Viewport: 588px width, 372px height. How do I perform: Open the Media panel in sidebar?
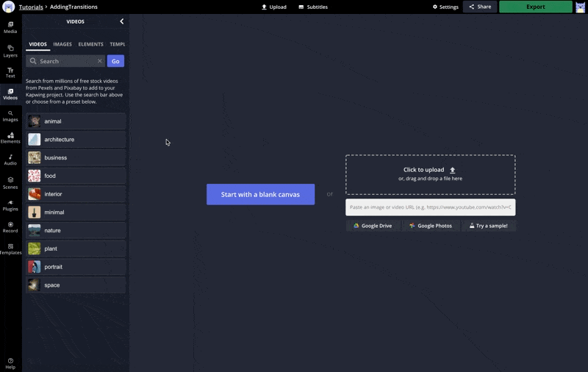pyautogui.click(x=10, y=27)
